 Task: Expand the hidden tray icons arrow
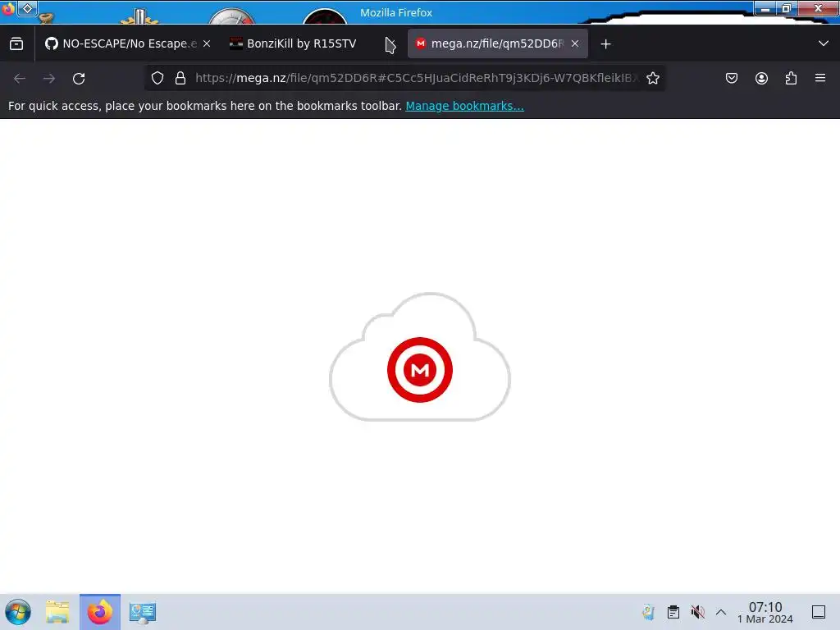pos(721,612)
